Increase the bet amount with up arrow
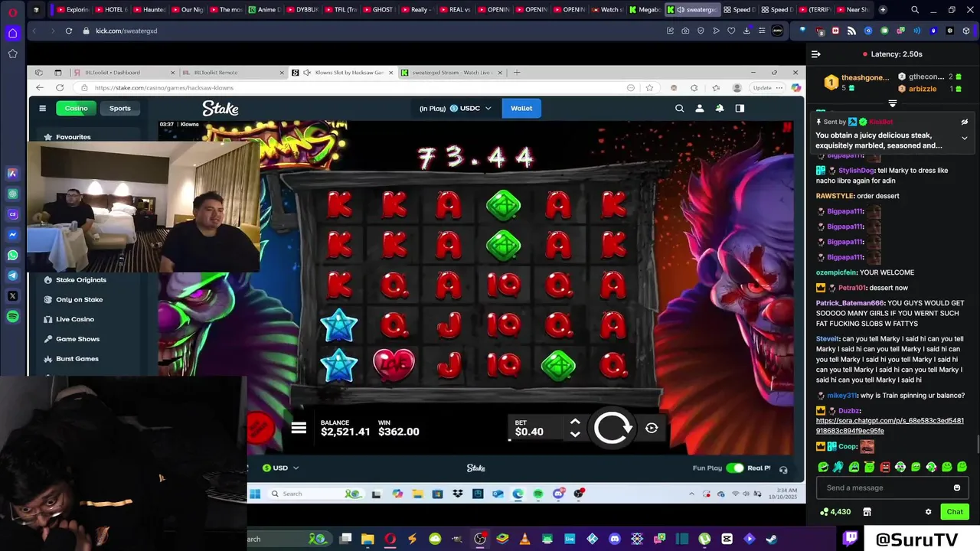Image resolution: width=980 pixels, height=551 pixels. tap(575, 422)
